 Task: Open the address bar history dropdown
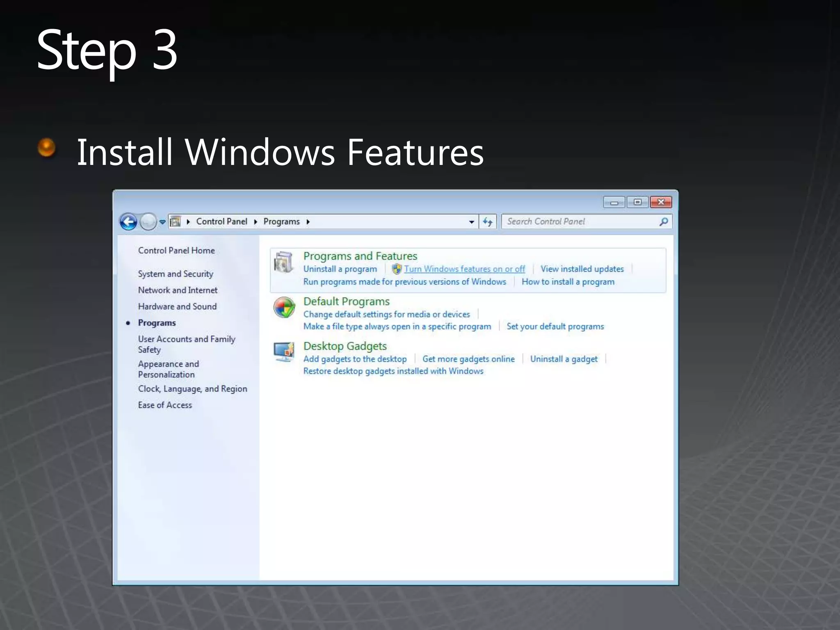tap(472, 222)
